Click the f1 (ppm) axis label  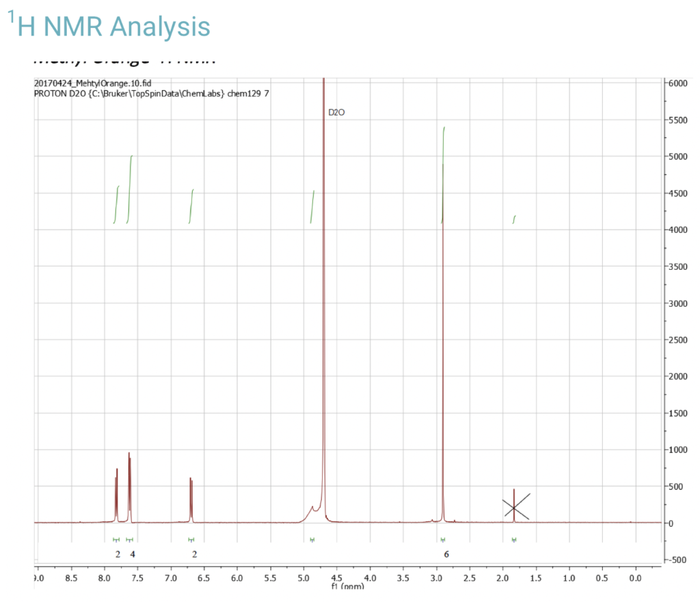pos(349,586)
